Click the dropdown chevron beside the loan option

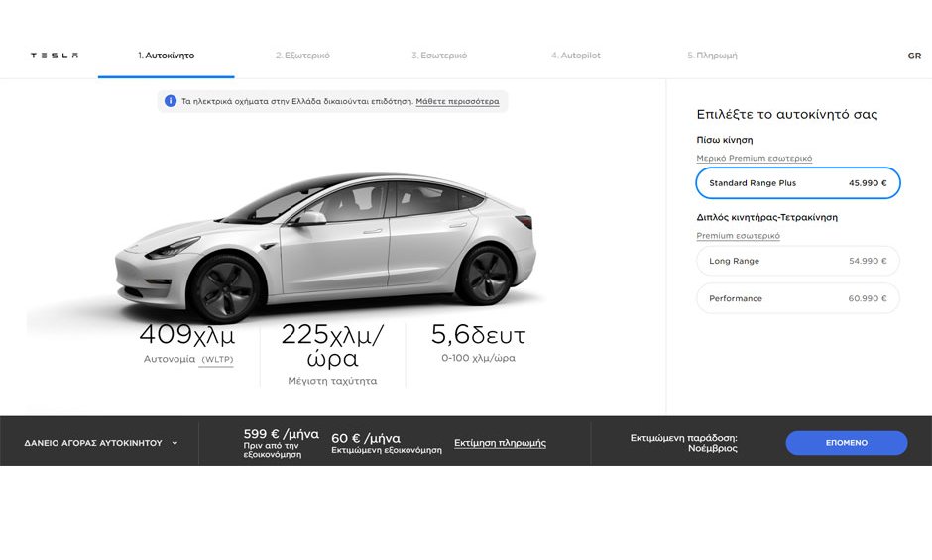[x=175, y=443]
